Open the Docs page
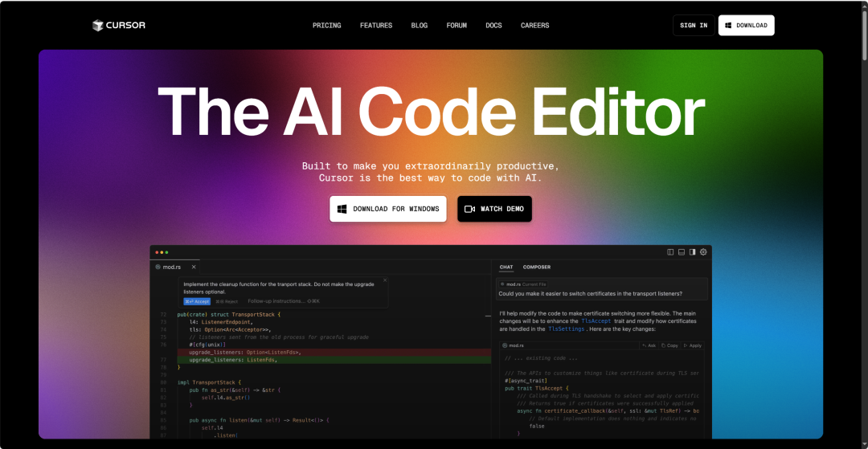 click(493, 26)
